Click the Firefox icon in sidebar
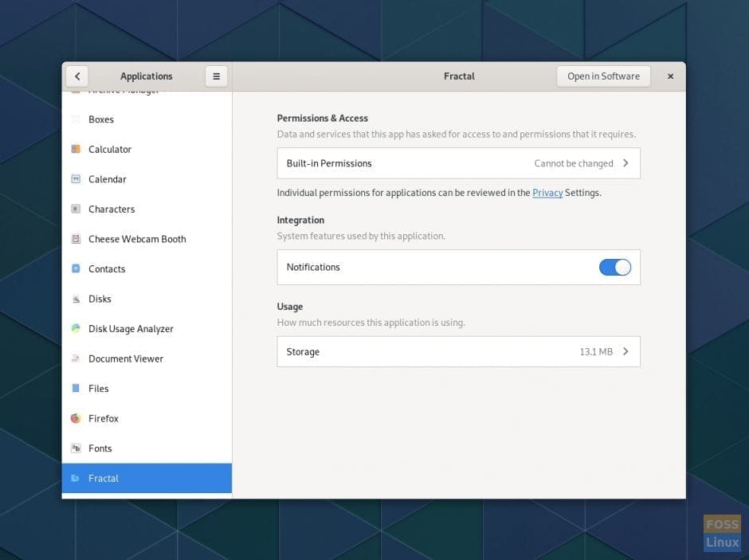Viewport: 749px width, 560px height. coord(76,418)
